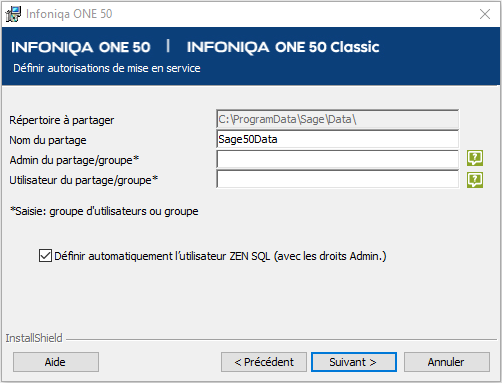This screenshot has height=383, width=502.
Task: Click the label 'Nom du partage'
Action: click(x=48, y=140)
